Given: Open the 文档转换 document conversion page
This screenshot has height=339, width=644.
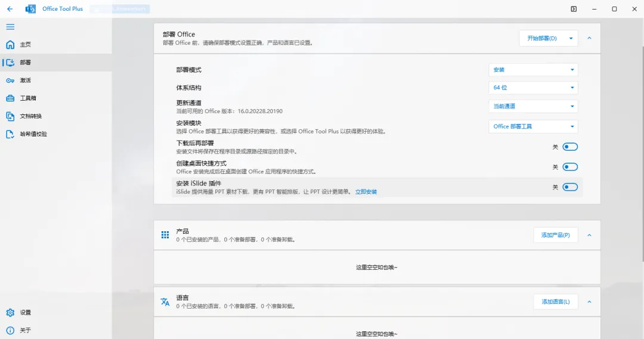Looking at the screenshot, I should coord(56,116).
